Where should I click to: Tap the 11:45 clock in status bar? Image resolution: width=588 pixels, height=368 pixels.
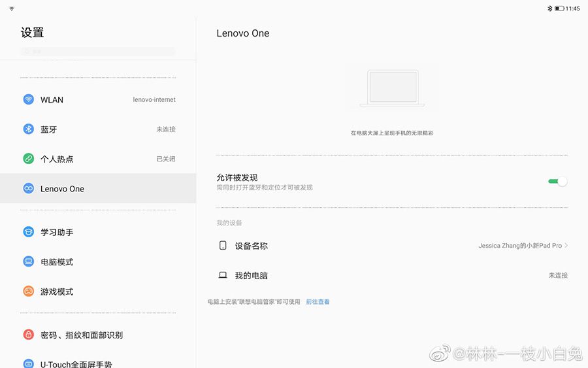point(572,8)
